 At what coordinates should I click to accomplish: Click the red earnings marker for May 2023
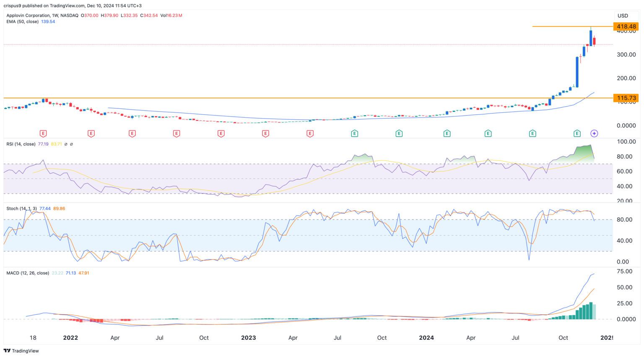click(x=310, y=134)
